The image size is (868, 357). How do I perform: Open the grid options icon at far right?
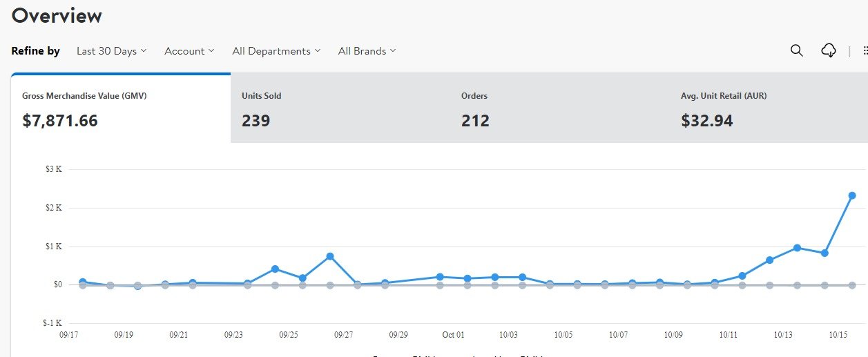pos(865,50)
